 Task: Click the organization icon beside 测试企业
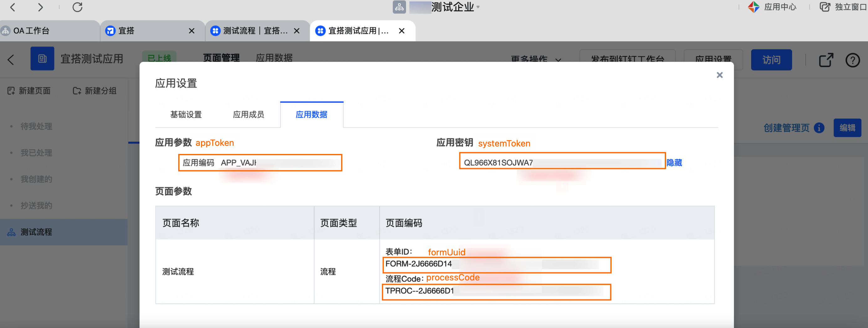click(x=399, y=7)
